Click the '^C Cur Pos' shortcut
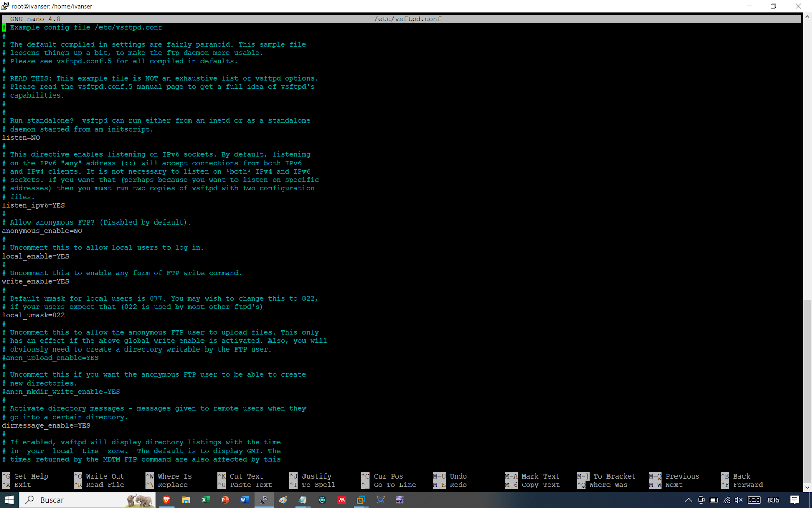 pos(382,477)
